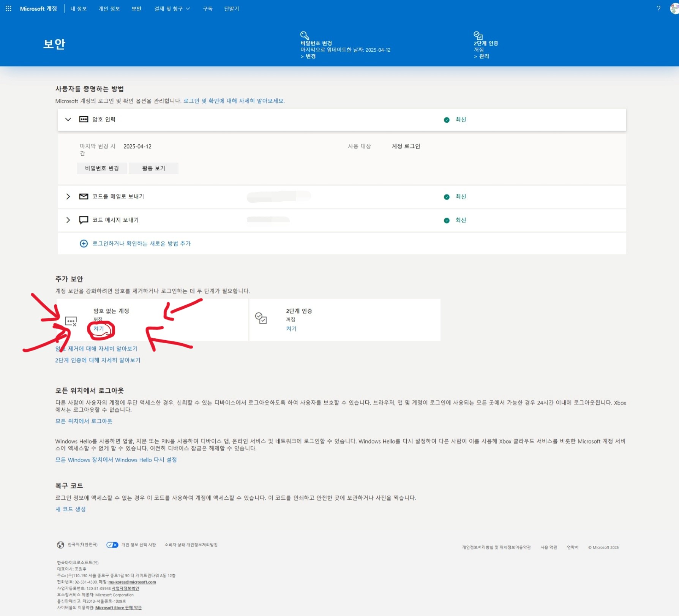Screen dimensions: 679x616
Task: Click the 계정 로그인 usage value
Action: coord(406,146)
